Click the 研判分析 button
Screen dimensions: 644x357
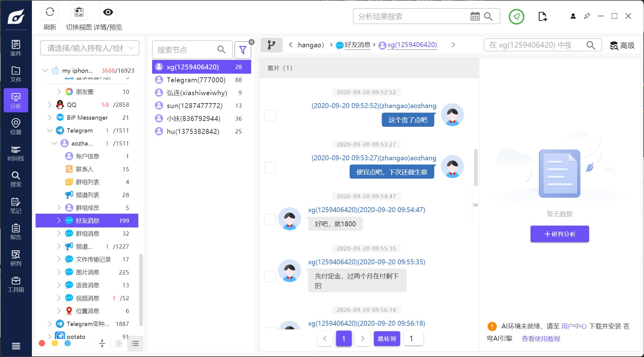(x=559, y=234)
